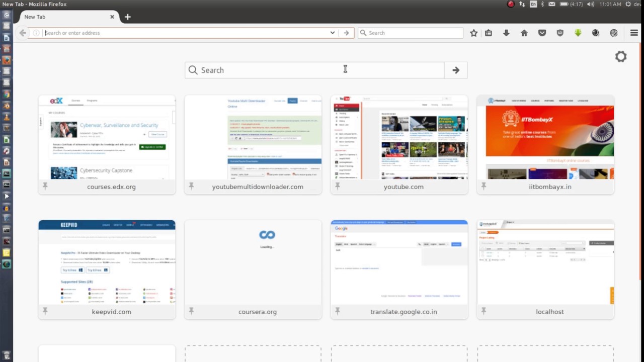The height and width of the screenshot is (362, 644).
Task: Click the toolbar search magnifier icon
Action: point(363,33)
